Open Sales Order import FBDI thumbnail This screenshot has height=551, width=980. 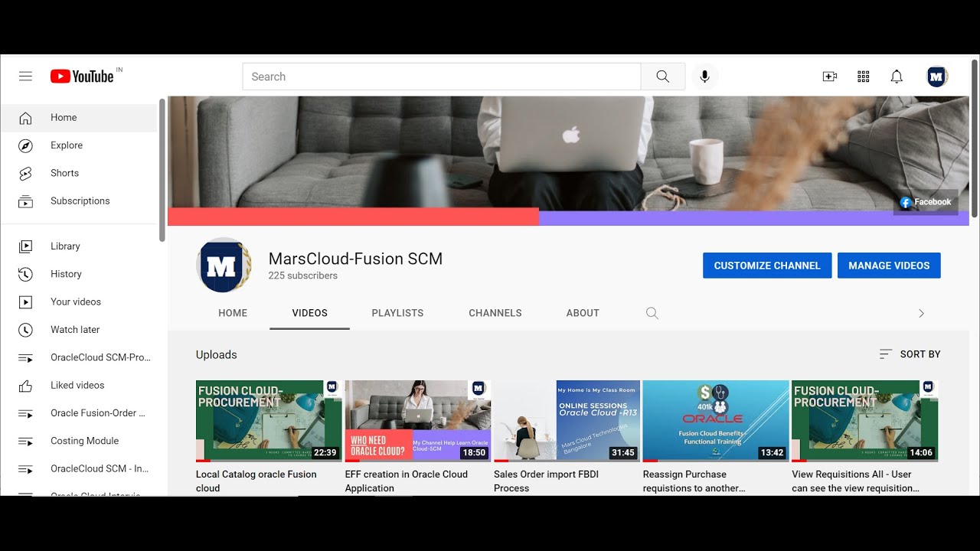(x=567, y=421)
